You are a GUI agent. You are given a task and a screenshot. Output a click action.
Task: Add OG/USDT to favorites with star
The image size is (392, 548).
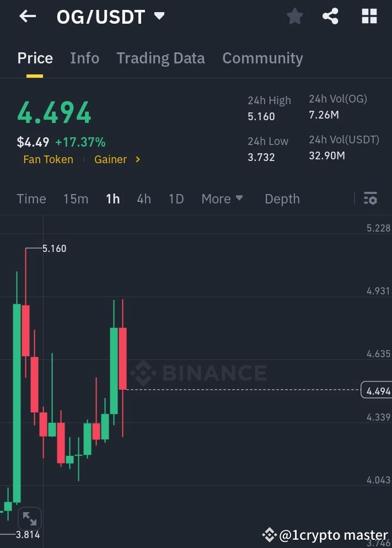(x=295, y=16)
